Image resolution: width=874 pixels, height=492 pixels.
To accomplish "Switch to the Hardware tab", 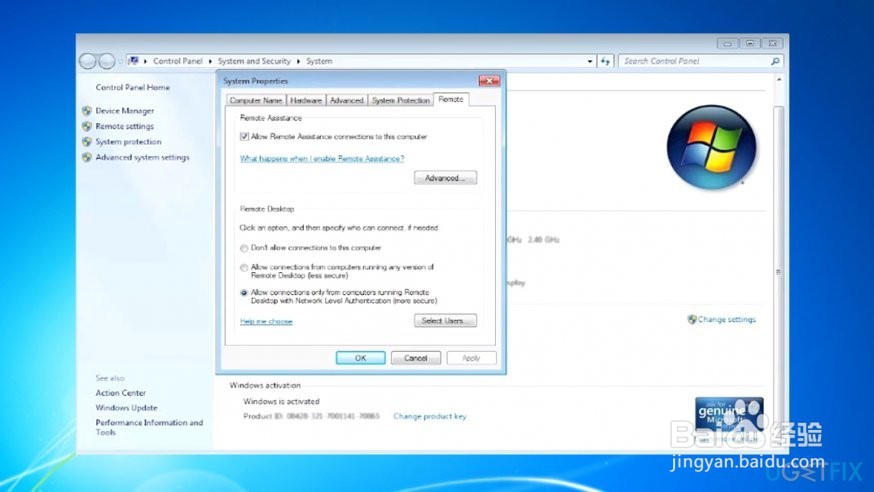I will tap(306, 100).
